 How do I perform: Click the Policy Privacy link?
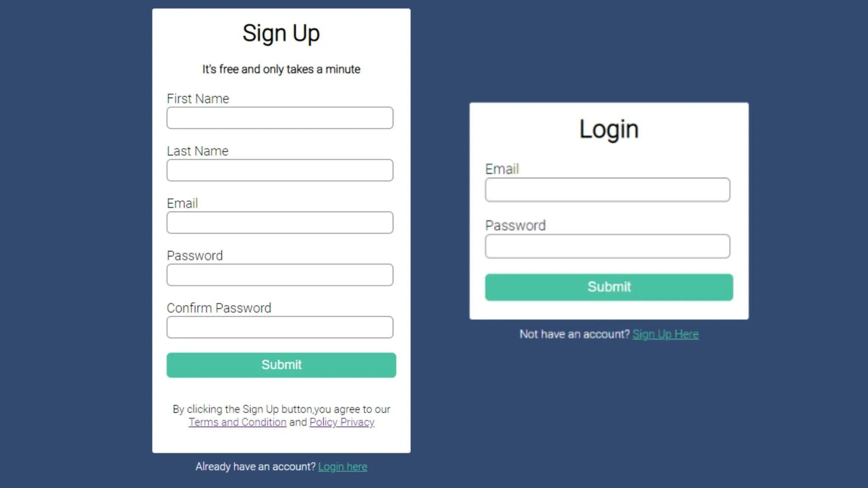[x=342, y=422]
